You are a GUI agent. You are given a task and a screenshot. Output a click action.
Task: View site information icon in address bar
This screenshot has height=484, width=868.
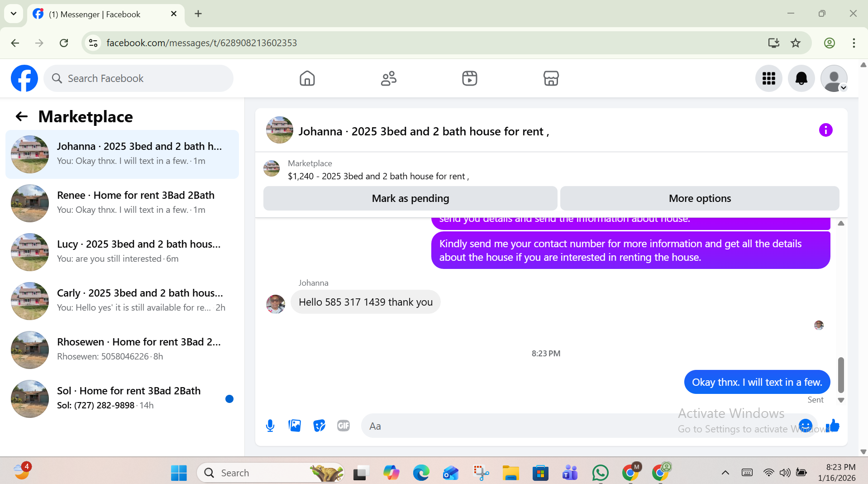click(93, 43)
